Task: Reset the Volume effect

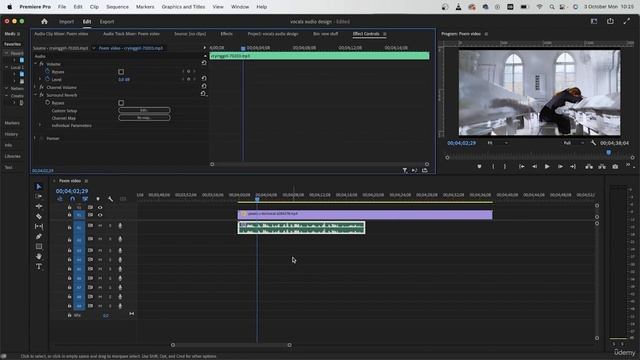Action: (x=204, y=63)
